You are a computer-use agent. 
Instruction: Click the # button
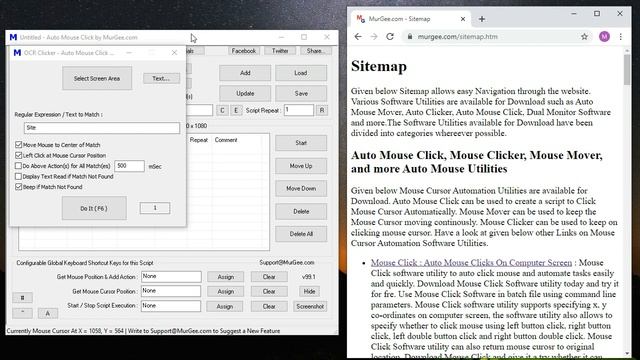(x=22, y=298)
